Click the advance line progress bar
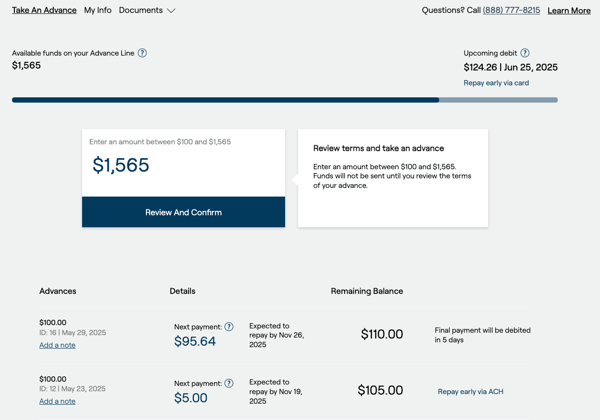 (x=284, y=100)
